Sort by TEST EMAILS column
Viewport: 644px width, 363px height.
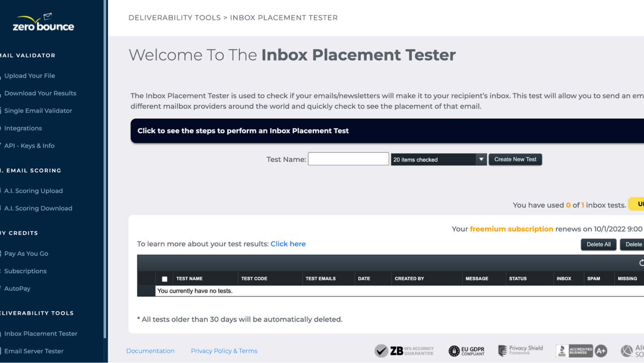pos(321,278)
